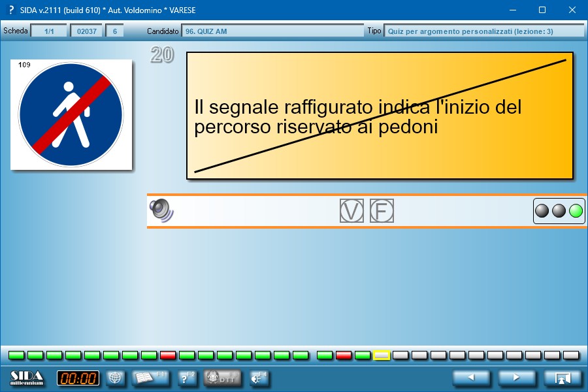Open the F1 manual book icon
Viewport: 588px width, 392px height.
(151, 378)
